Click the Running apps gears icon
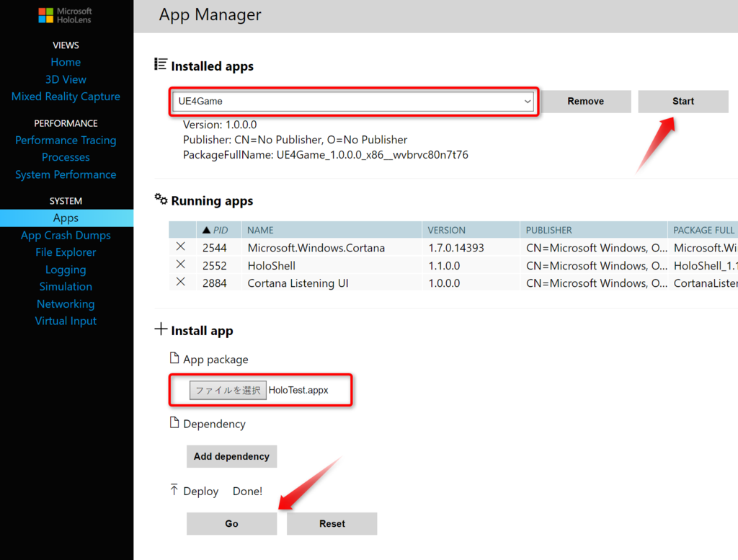Viewport: 738px width, 560px height. point(161,199)
